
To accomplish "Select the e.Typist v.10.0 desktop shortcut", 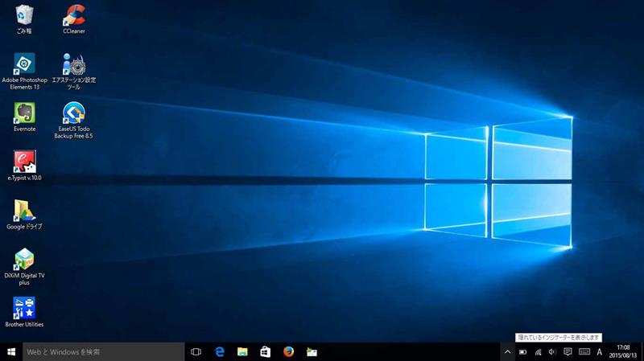I will [24, 166].
